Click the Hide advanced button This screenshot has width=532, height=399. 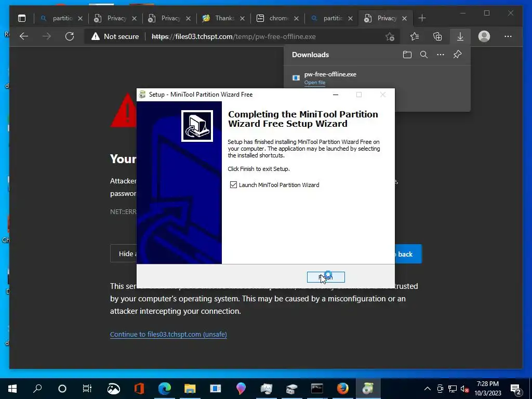(124, 254)
